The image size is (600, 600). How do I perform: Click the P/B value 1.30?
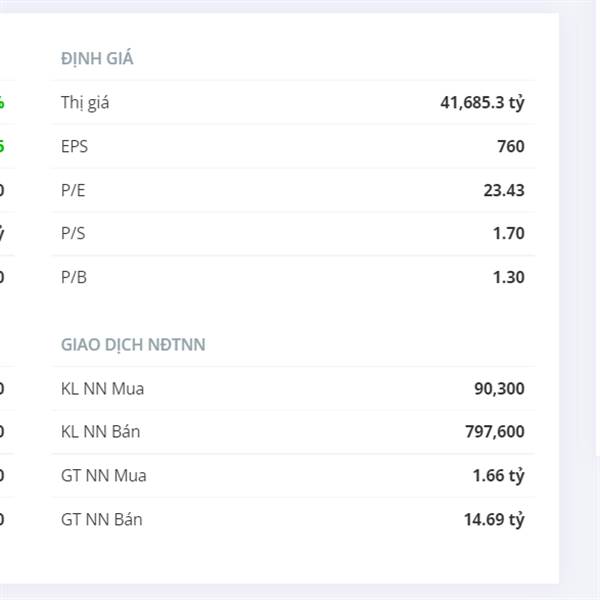pos(509,277)
